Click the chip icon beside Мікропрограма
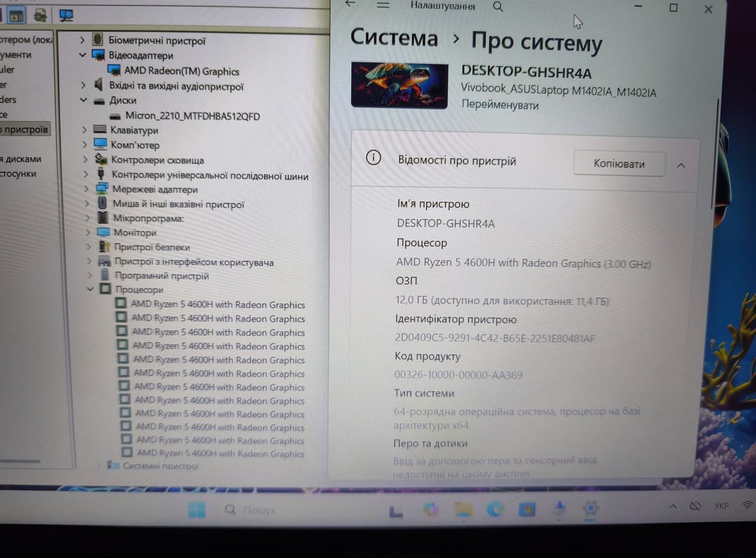Viewport: 756px width, 558px height. [103, 218]
